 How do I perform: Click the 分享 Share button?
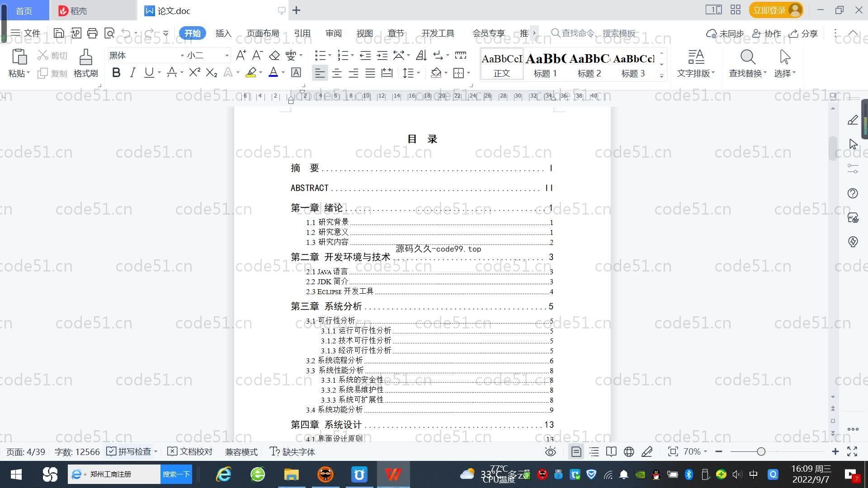point(803,33)
